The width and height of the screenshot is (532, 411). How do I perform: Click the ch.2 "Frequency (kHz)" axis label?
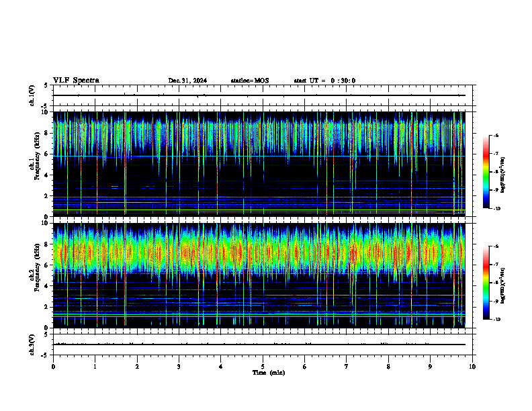[37, 267]
